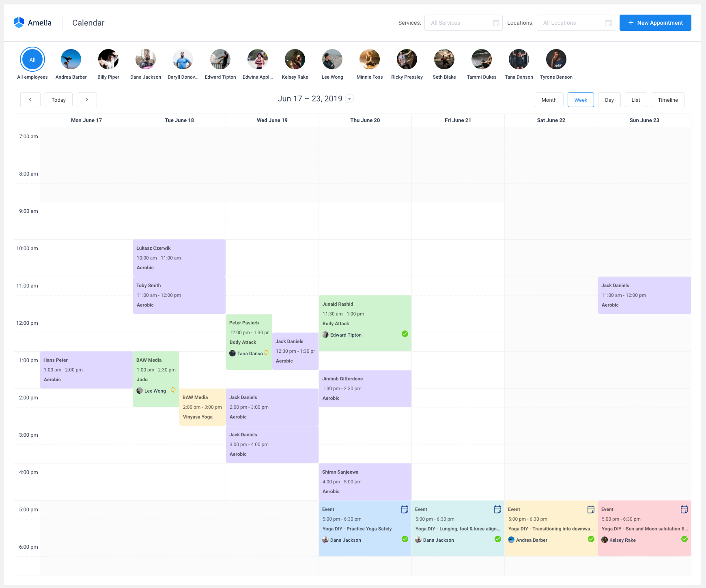706x588 pixels.
Task: Open the All Services dropdown
Action: pyautogui.click(x=458, y=23)
